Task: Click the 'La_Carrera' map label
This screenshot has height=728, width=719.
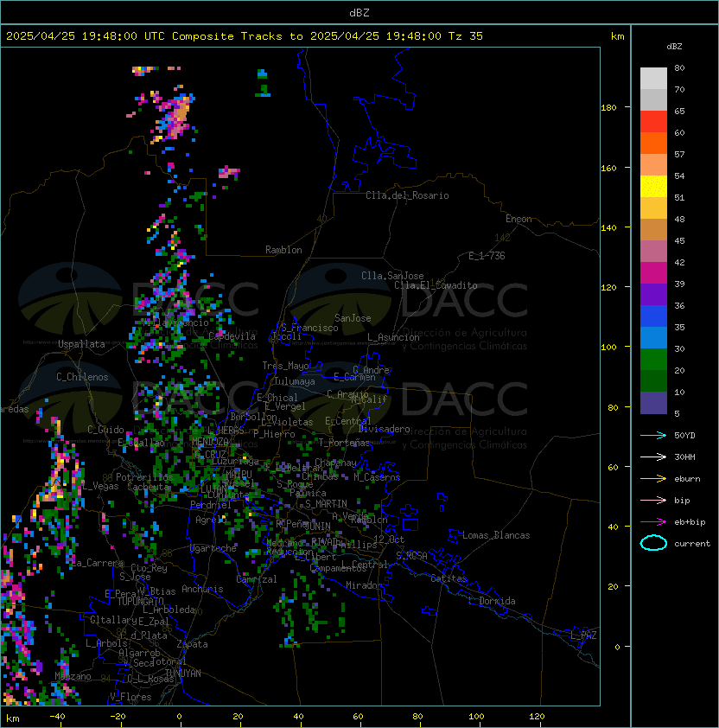Action: 98,563
